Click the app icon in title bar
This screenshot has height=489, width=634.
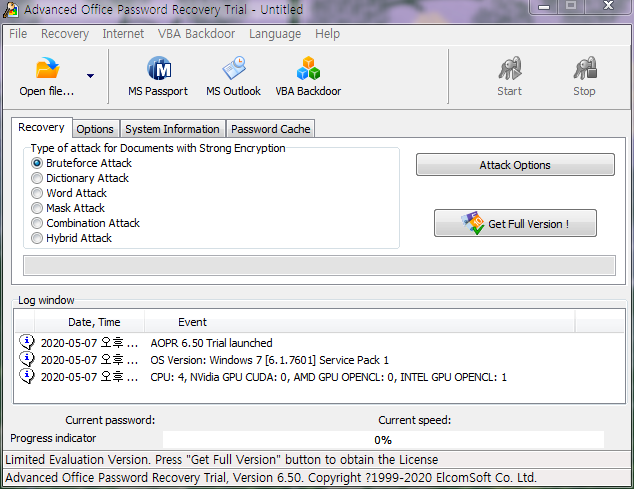pyautogui.click(x=11, y=10)
